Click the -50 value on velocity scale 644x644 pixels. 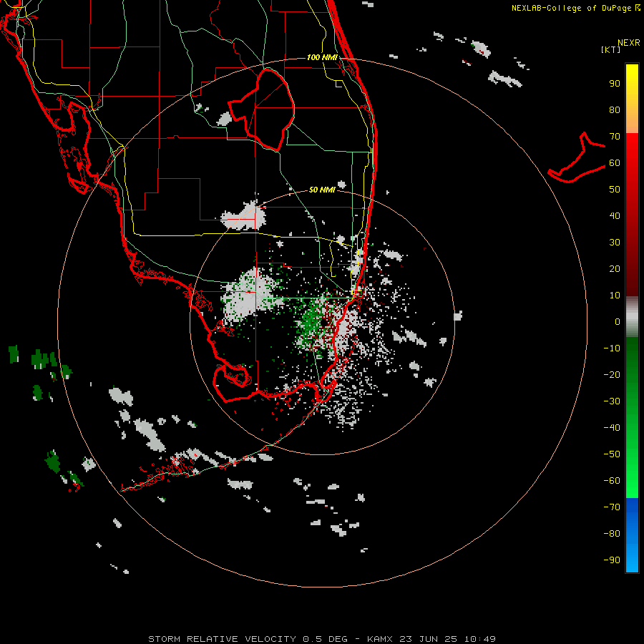[612, 454]
